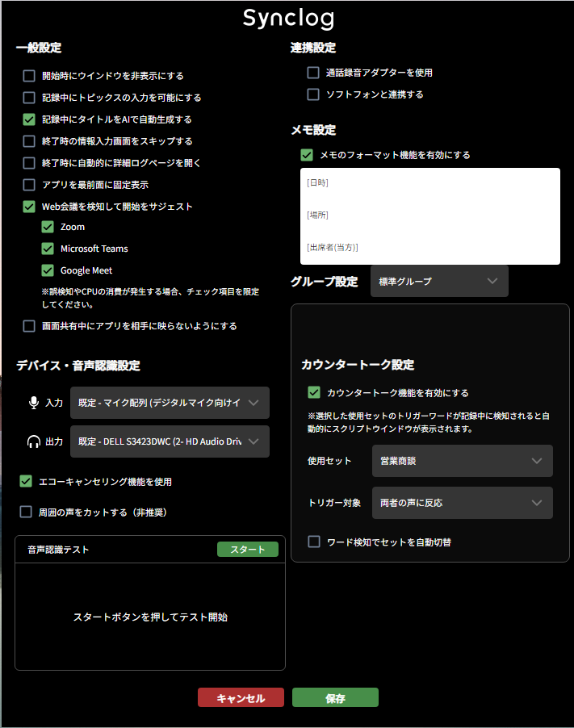Click the [出席者(当方)] memo template line

click(333, 248)
